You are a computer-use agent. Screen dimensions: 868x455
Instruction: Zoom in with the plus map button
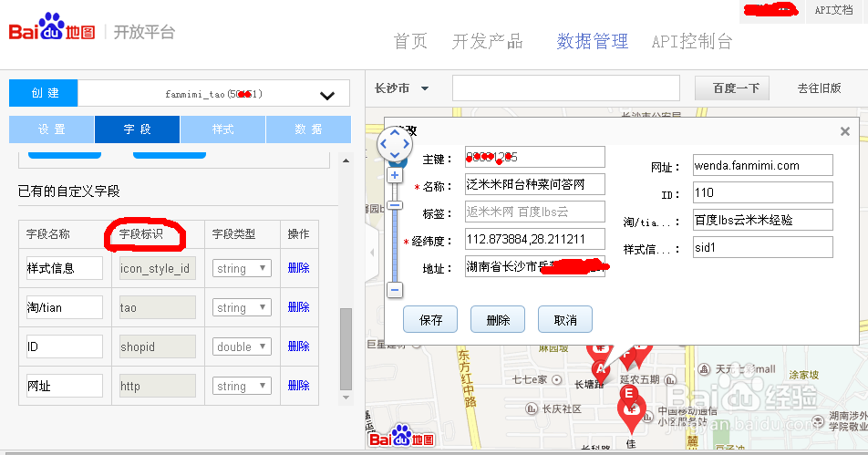coord(394,175)
